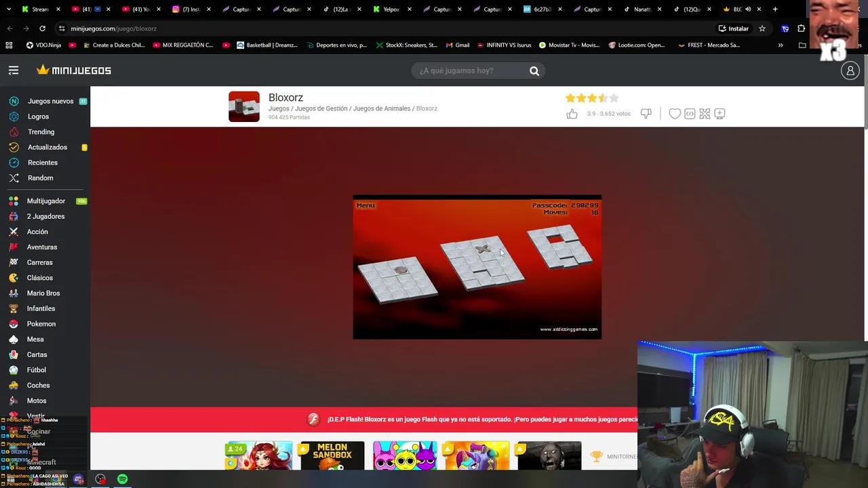The image size is (868, 488).
Task: Click the Juegos de Animales breadcrumb
Action: pyautogui.click(x=382, y=108)
